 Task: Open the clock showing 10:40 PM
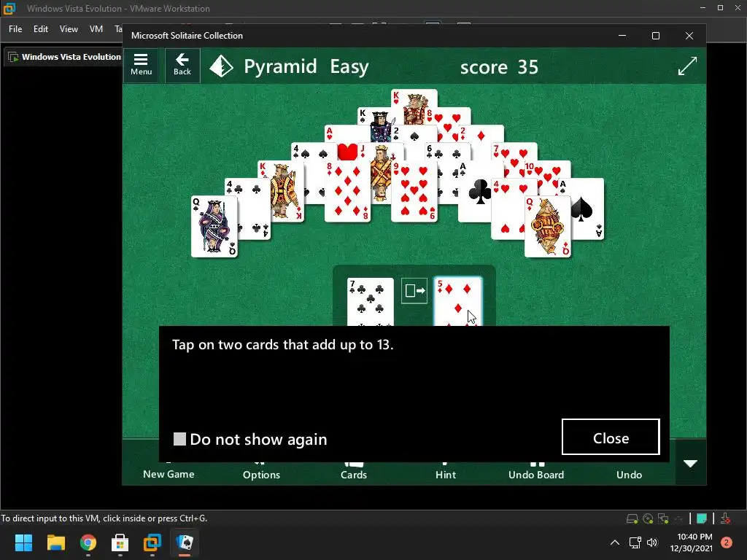click(692, 542)
